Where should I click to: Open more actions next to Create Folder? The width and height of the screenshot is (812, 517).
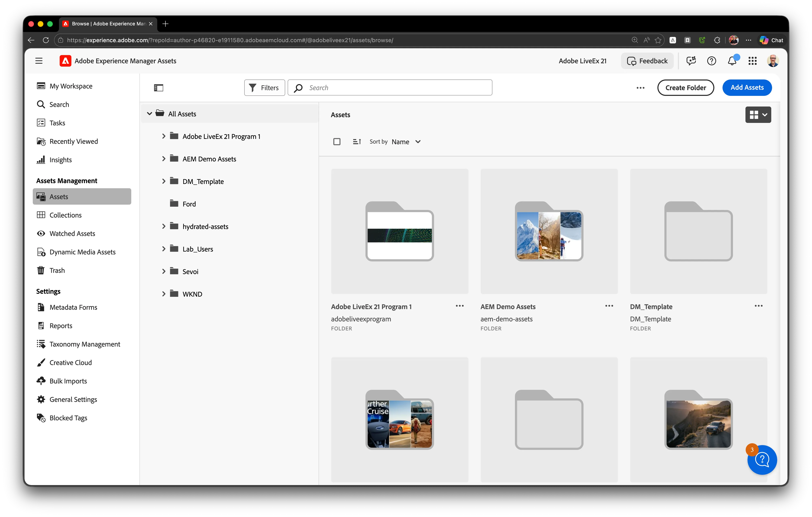pos(640,88)
